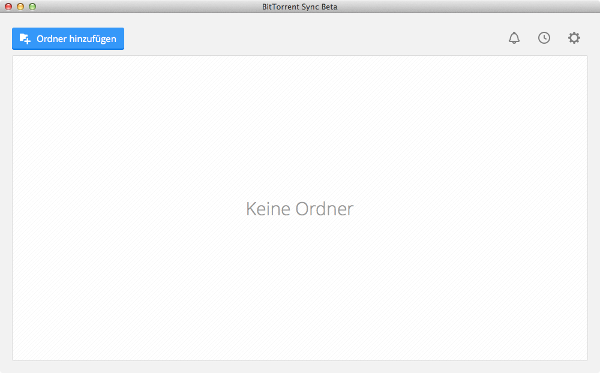The width and height of the screenshot is (600, 373).
Task: Click the Ordner word in the center message
Action: click(324, 209)
